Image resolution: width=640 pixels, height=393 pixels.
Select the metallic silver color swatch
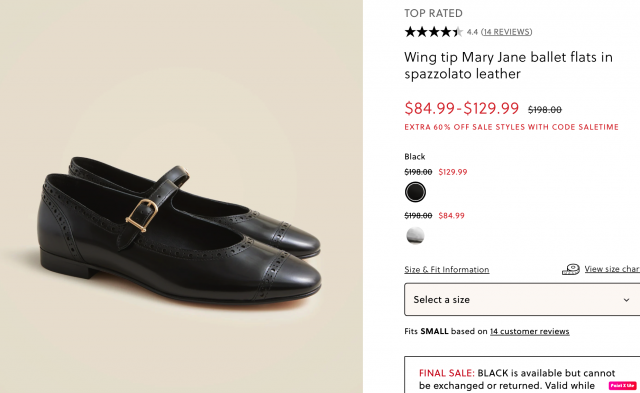tap(415, 235)
